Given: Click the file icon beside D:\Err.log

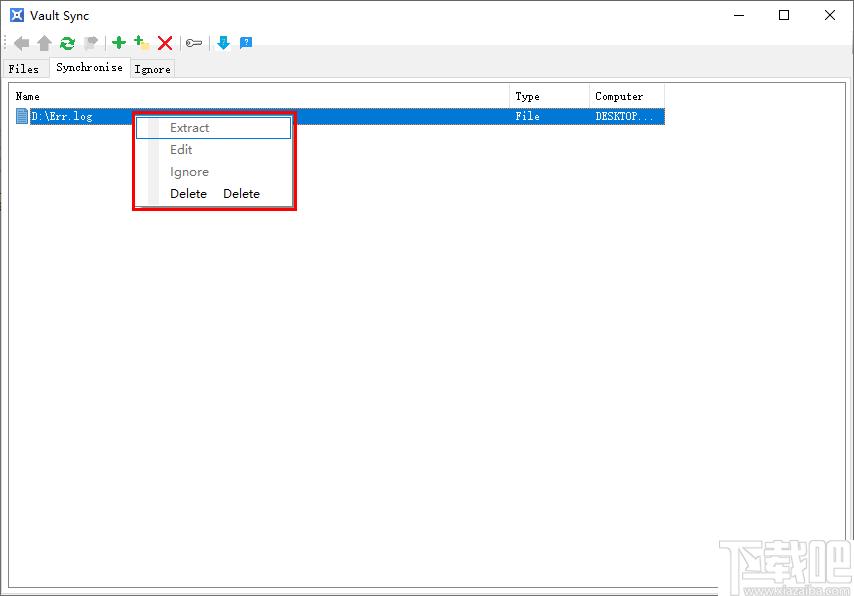Looking at the screenshot, I should click(x=22, y=116).
